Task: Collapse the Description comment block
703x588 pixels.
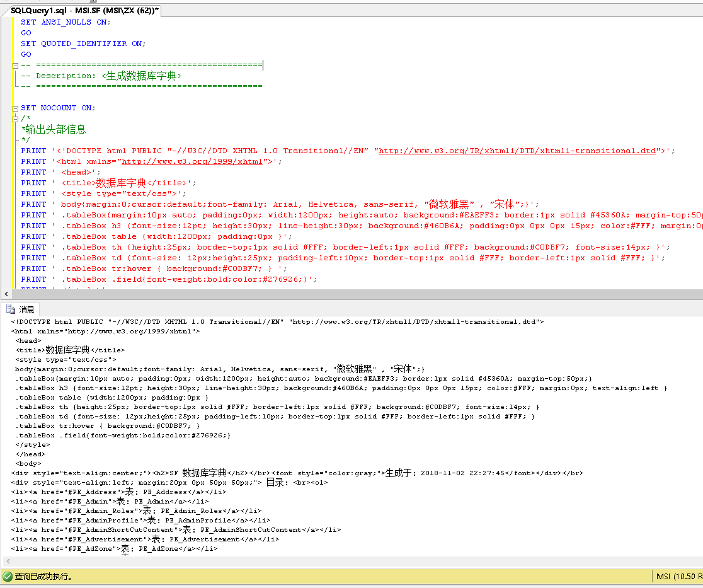Action: [x=15, y=65]
